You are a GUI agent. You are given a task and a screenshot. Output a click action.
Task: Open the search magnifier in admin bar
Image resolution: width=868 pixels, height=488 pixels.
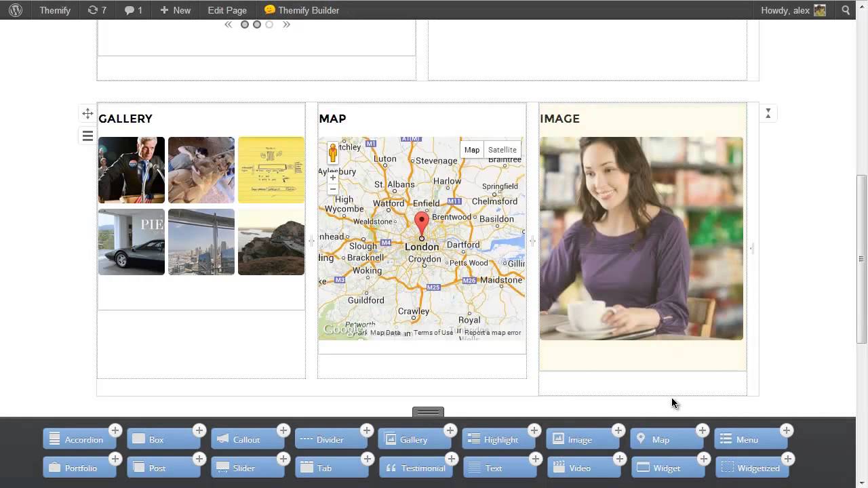846,10
